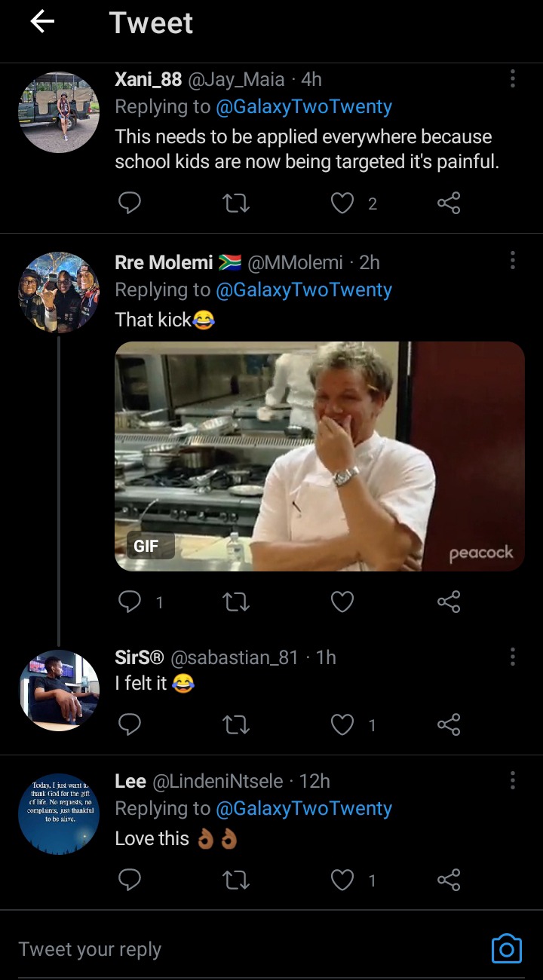Open the camera to attach a photo

(506, 948)
